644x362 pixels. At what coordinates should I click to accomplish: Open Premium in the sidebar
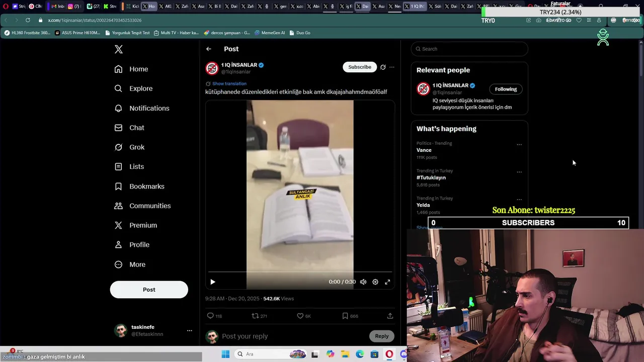pyautogui.click(x=136, y=225)
